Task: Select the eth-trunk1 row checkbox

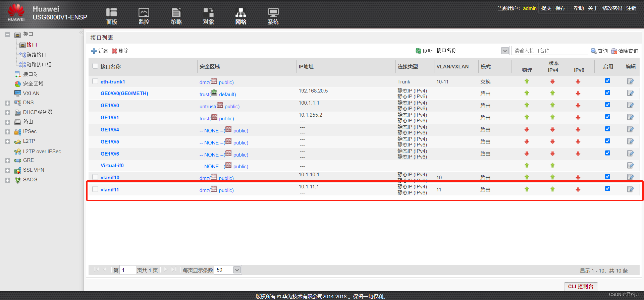Action: point(95,81)
